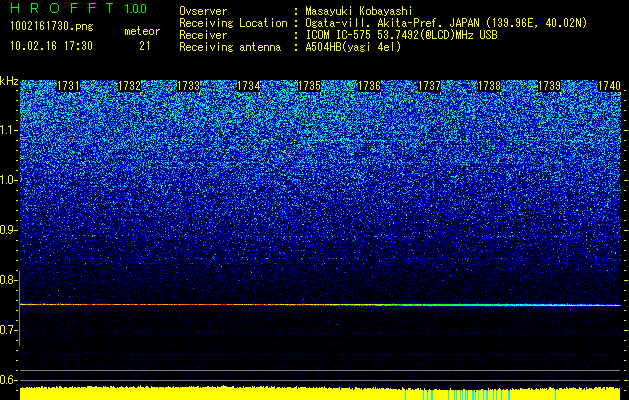The height and width of the screenshot is (400, 629).
Task: Click the date stamp 10.02.16 17:30
Action: [51, 46]
